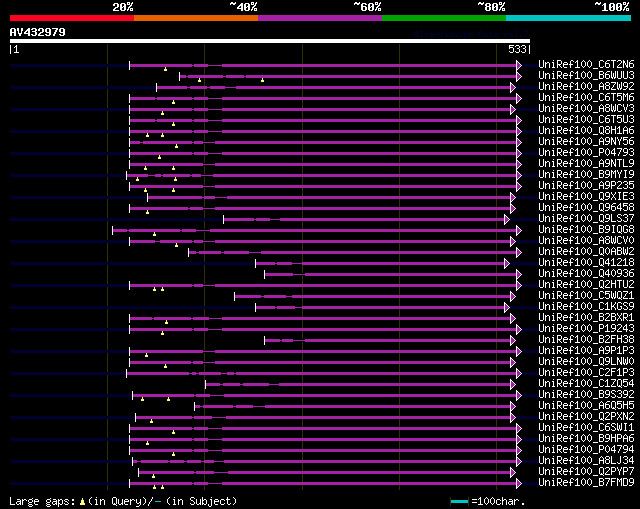The height and width of the screenshot is (509, 640).
Task: Click UniRef100_B9HPA6 label
Action: pos(586,439)
